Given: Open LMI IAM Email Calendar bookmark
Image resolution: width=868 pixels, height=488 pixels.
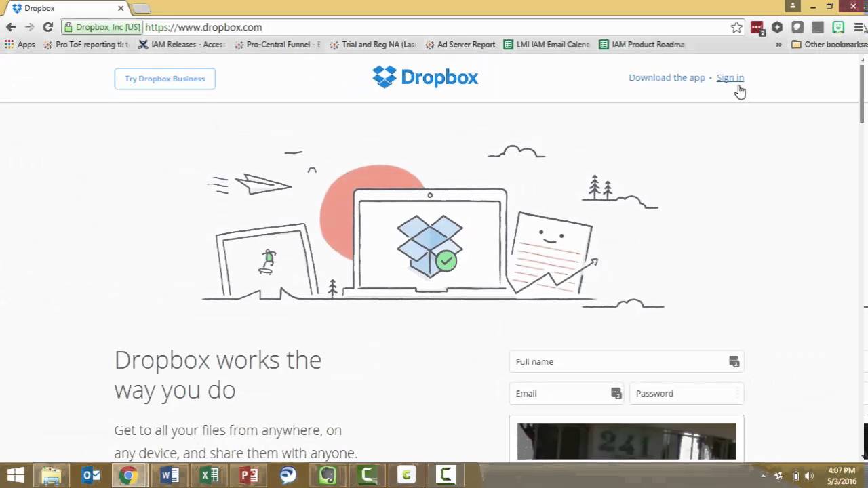Looking at the screenshot, I should (547, 45).
